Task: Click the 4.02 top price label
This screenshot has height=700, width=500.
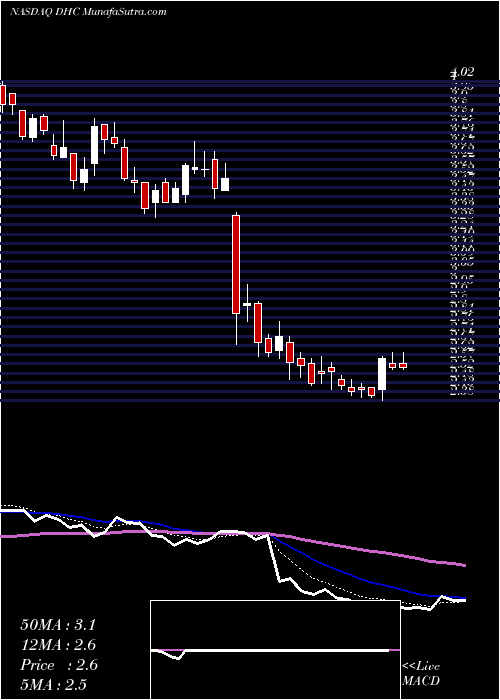Action: coord(462,72)
